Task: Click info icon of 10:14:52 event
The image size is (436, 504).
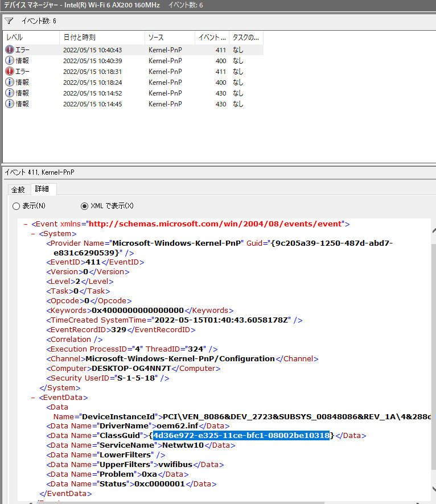Action: [x=10, y=93]
